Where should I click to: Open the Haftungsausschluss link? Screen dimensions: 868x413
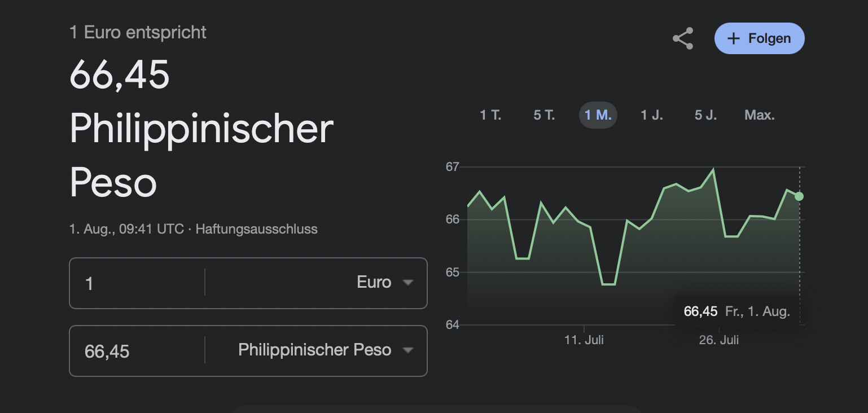click(x=256, y=229)
